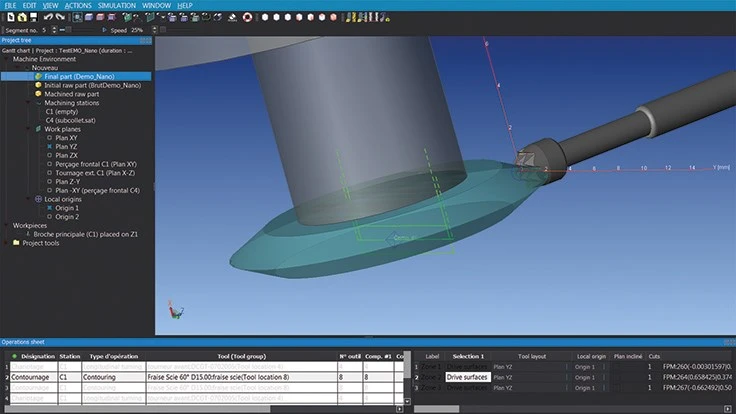Click the Project tools folder icon
The height and width of the screenshot is (414, 736).
tap(14, 243)
